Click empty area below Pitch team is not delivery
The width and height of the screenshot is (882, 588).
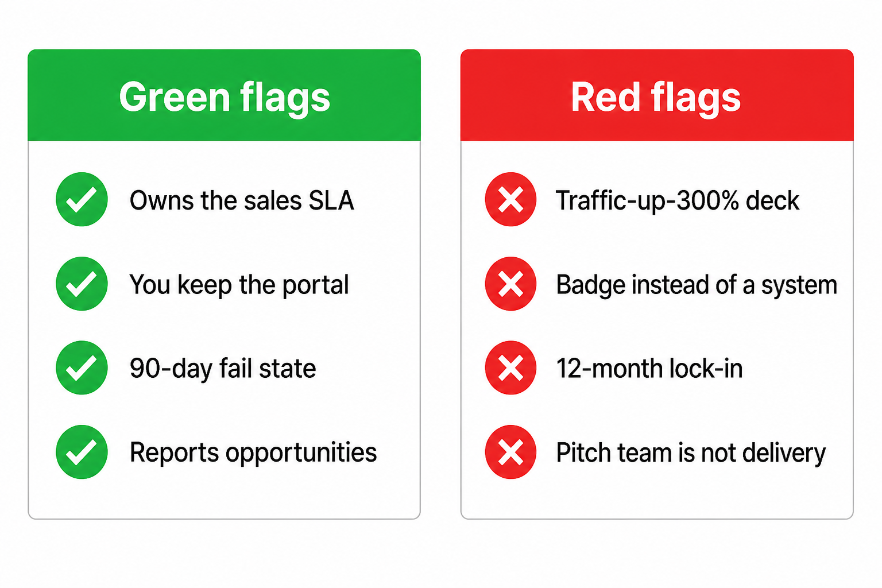point(657,498)
